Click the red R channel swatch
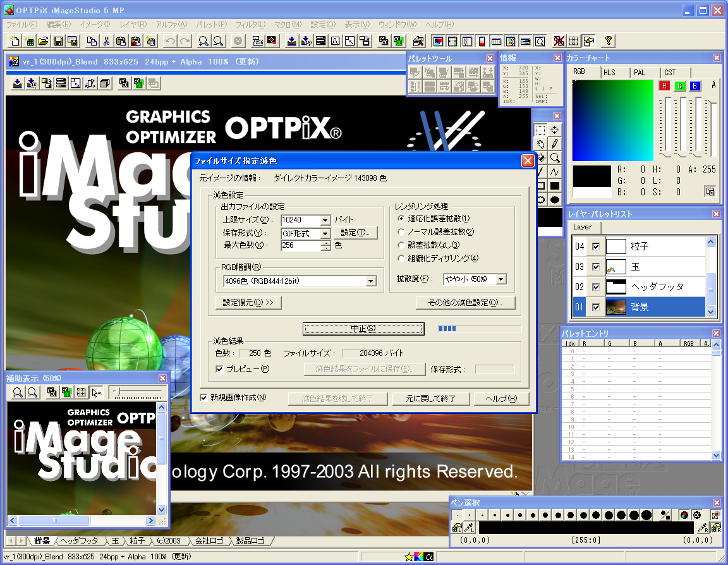This screenshot has height=565, width=728. [664, 86]
